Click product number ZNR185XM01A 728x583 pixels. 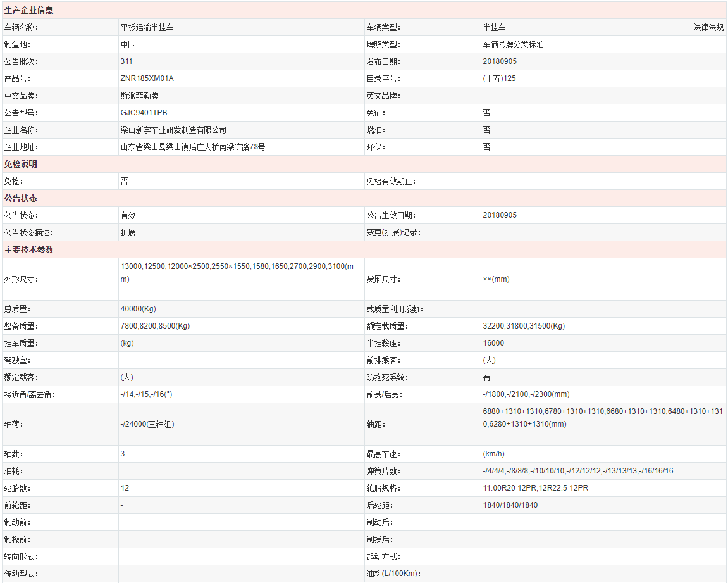click(x=147, y=79)
